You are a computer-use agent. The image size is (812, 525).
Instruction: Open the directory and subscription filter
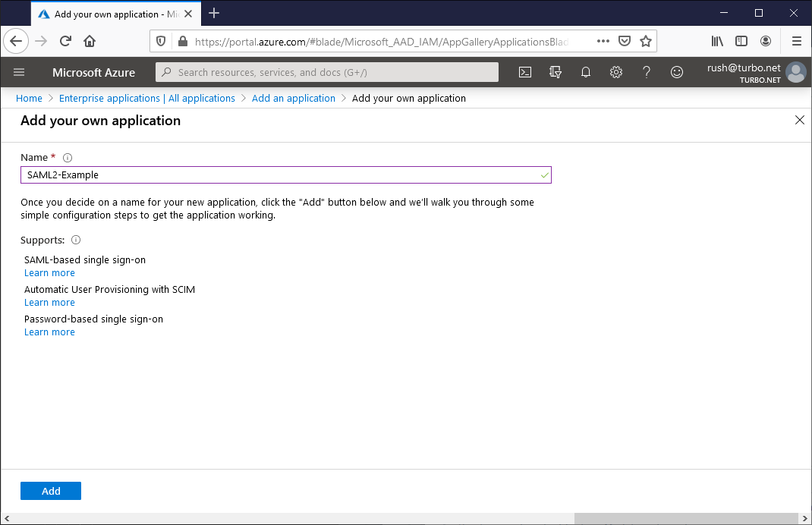[x=555, y=72]
